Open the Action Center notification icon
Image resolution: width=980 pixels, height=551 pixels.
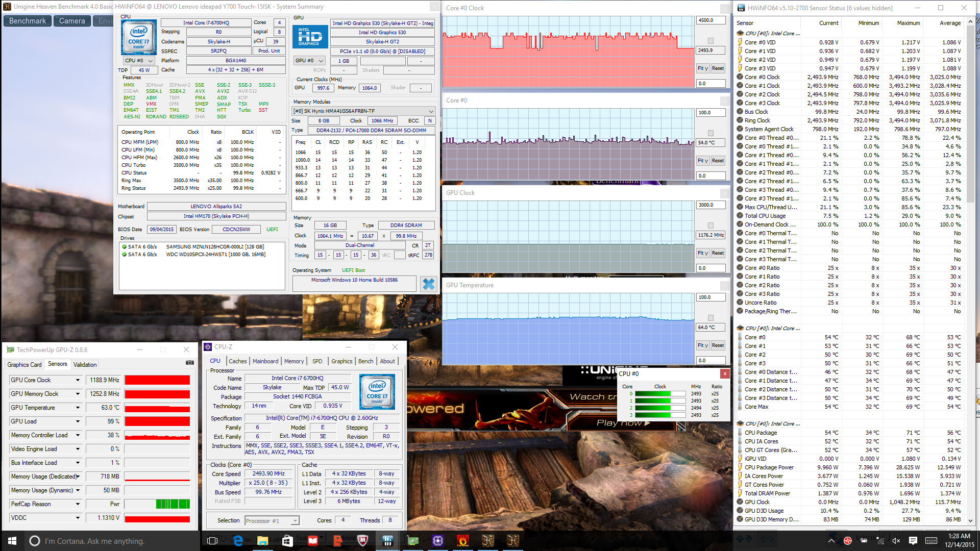coord(913,540)
